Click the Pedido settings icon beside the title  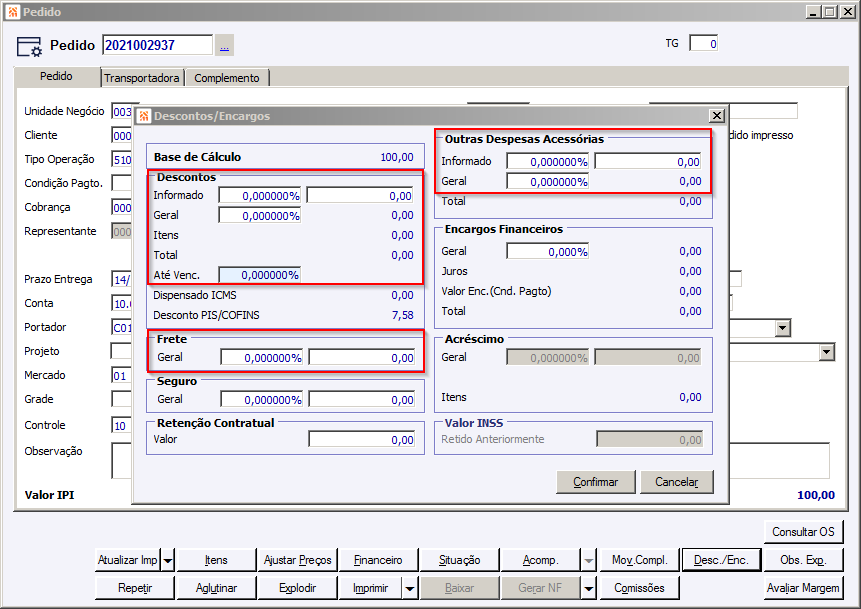pyautogui.click(x=29, y=47)
